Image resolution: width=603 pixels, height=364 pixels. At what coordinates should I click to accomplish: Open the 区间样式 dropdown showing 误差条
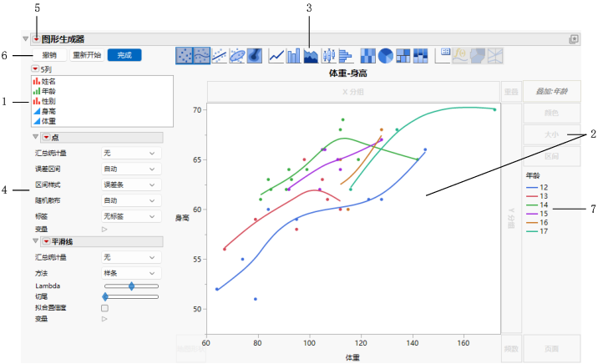(x=131, y=185)
